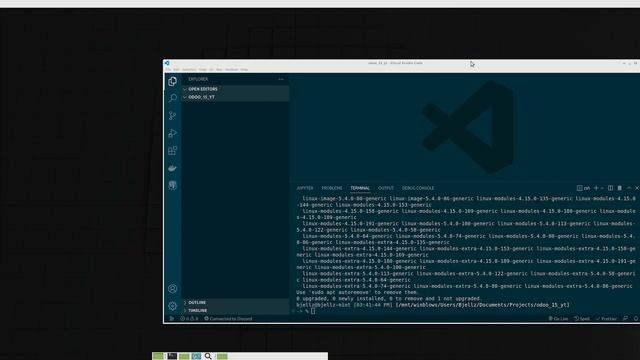Click 'sudo apt autoremove' line in terminal
Viewport: 640px width, 360px height.
pyautogui.click(x=358, y=292)
